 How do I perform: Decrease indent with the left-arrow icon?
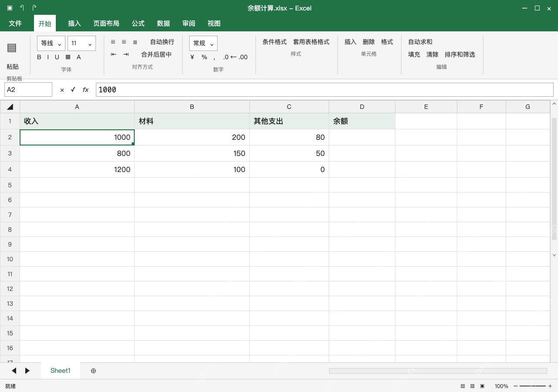pos(114,54)
